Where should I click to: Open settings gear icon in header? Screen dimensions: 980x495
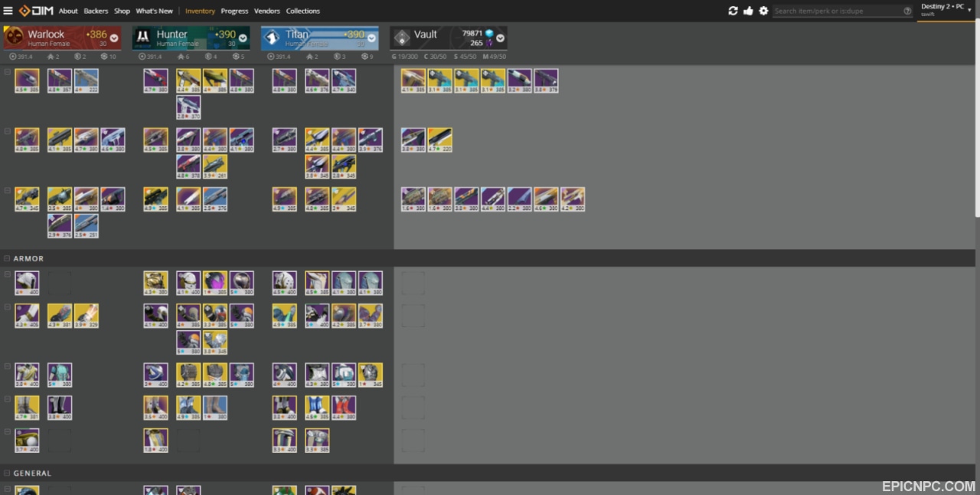click(x=763, y=11)
